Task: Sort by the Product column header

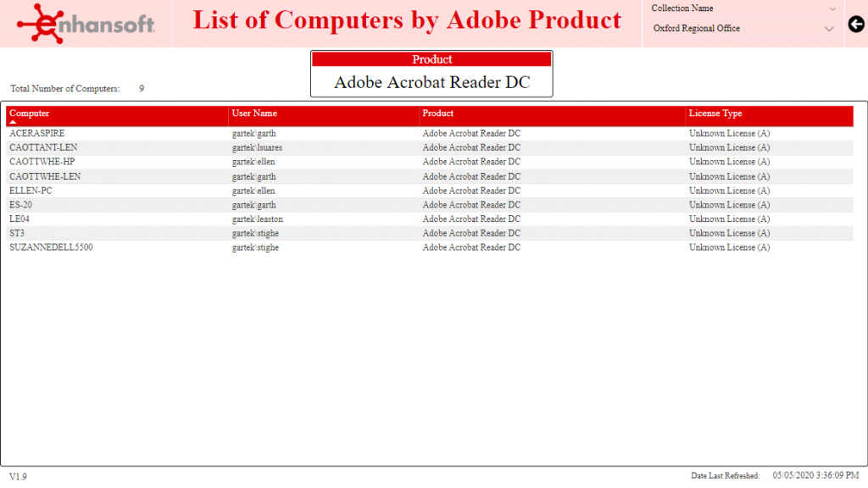Action: point(438,114)
